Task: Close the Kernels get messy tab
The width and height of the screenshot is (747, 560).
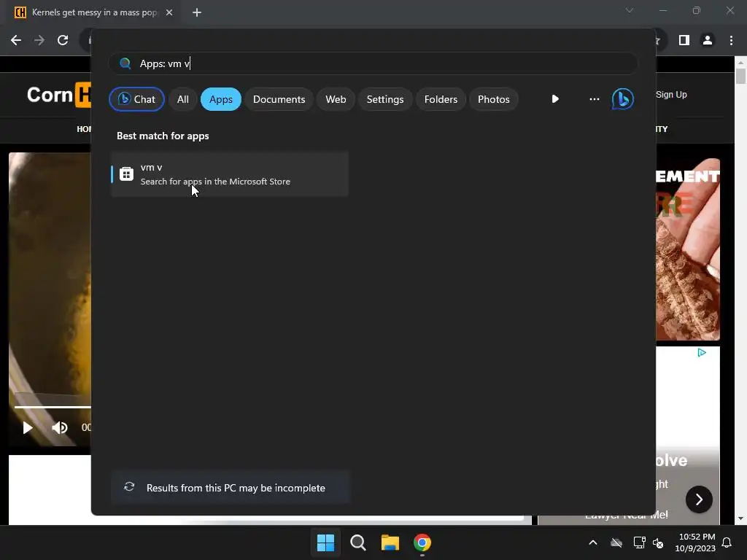Action: [169, 12]
